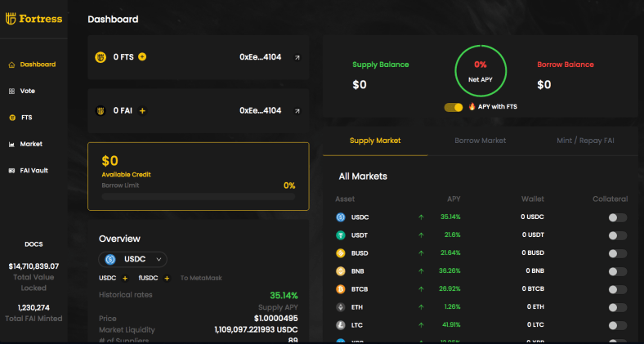Click the Collateral column header
The width and height of the screenshot is (644, 344).
(x=610, y=199)
